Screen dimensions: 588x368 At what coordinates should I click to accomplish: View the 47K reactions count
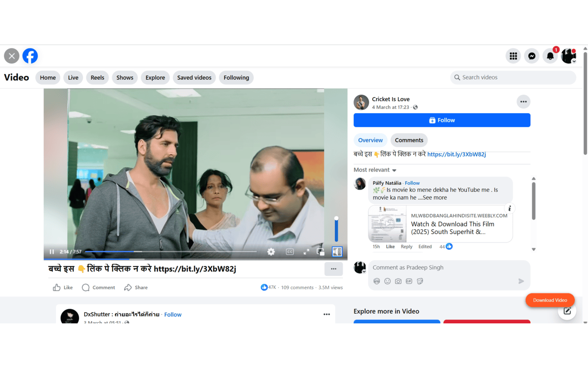268,287
